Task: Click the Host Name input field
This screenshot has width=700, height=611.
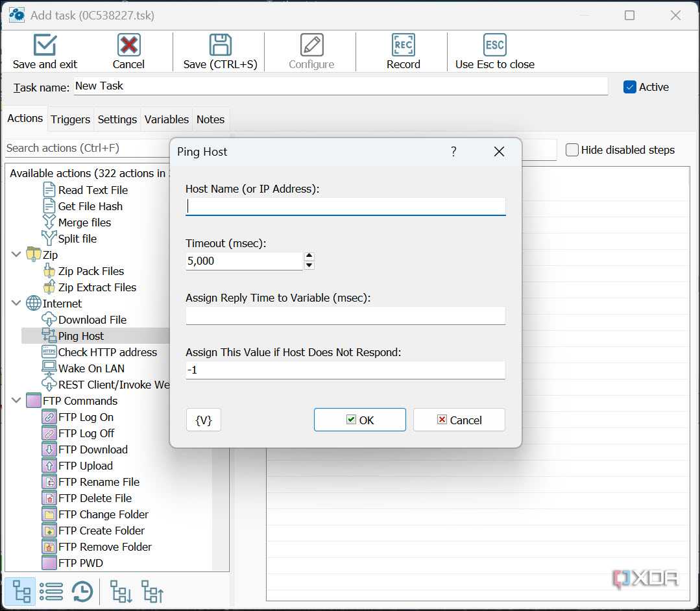Action: [x=346, y=206]
